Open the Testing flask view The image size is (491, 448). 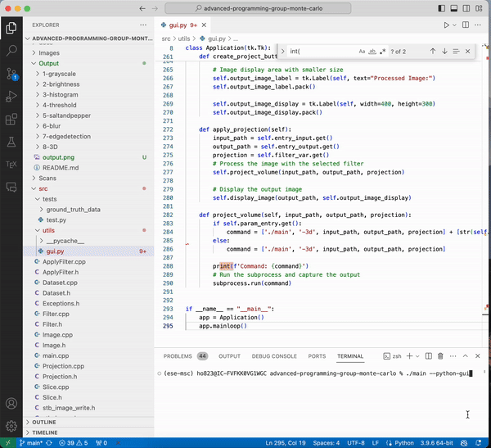(x=11, y=142)
